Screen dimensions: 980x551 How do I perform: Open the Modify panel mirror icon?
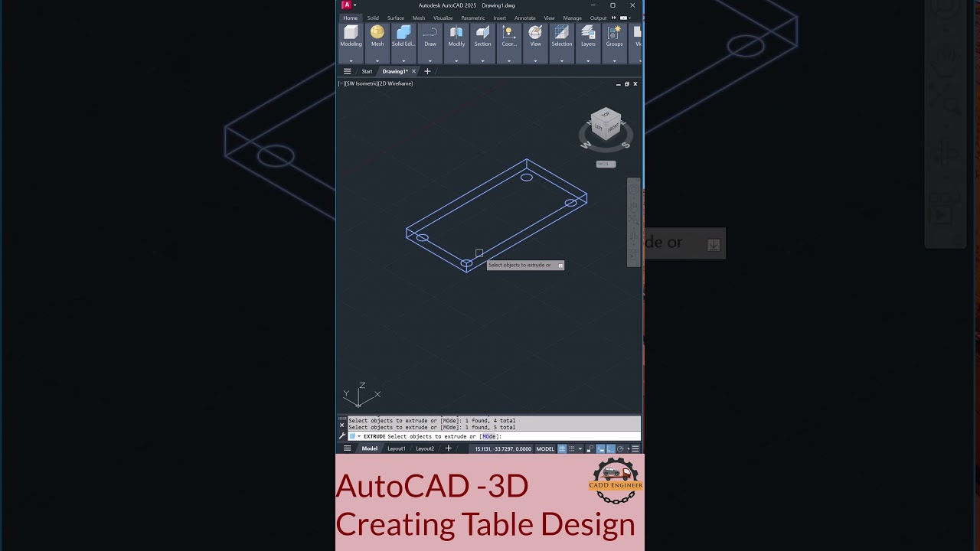(x=456, y=32)
